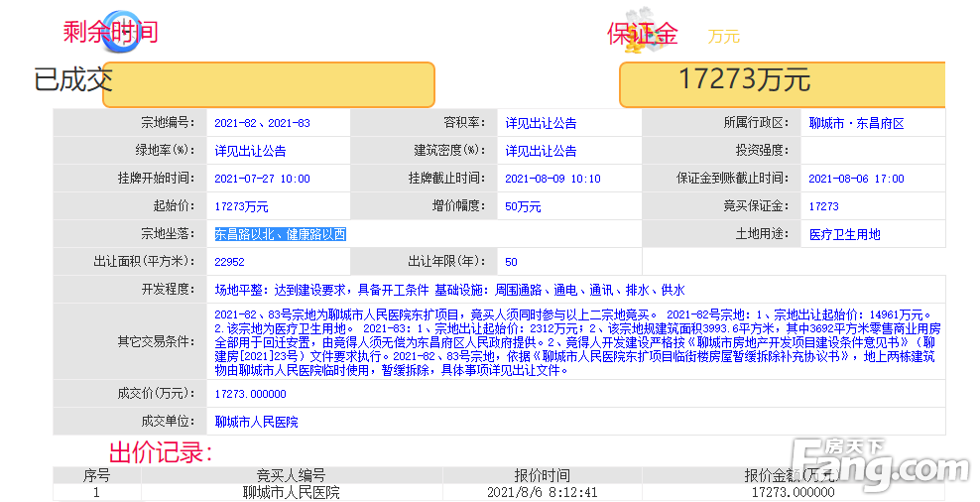
Task: Click parcel number 2021-82、2021-83
Action: [x=262, y=124]
